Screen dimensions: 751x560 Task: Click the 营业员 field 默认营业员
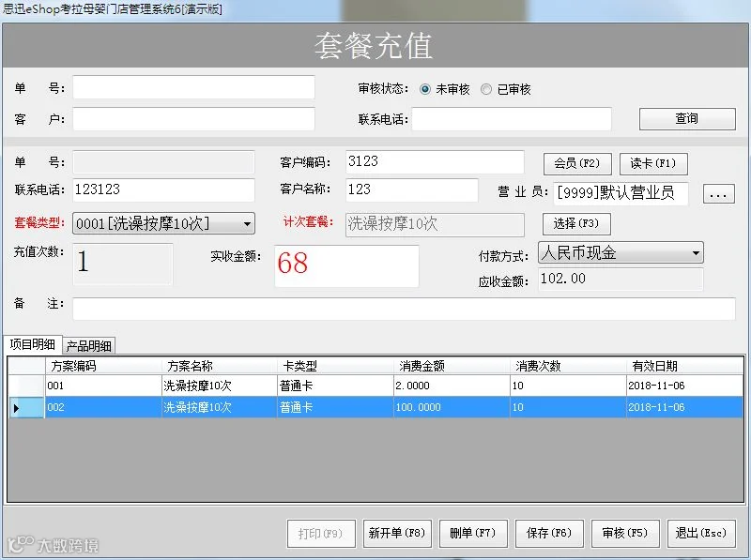(x=621, y=193)
